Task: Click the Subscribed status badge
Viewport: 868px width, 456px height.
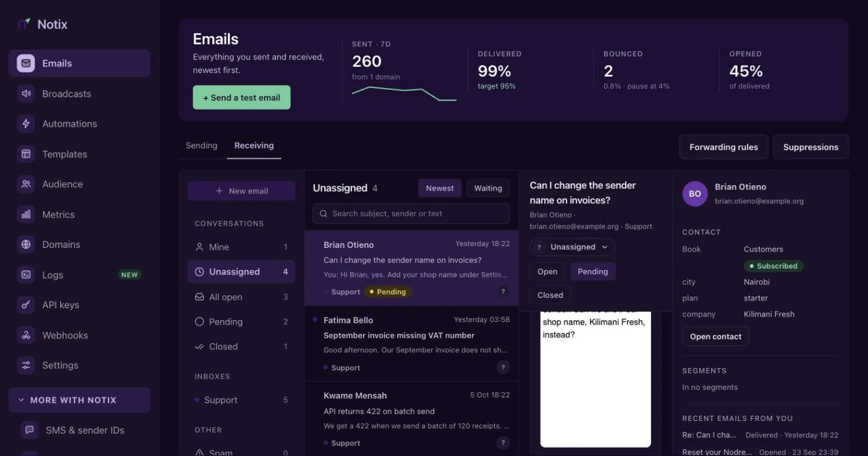Action: (x=773, y=265)
